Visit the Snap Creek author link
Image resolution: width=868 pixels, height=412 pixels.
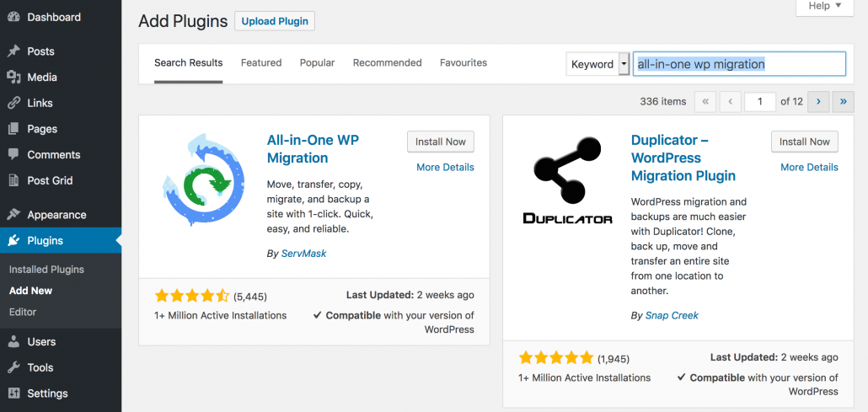point(672,316)
